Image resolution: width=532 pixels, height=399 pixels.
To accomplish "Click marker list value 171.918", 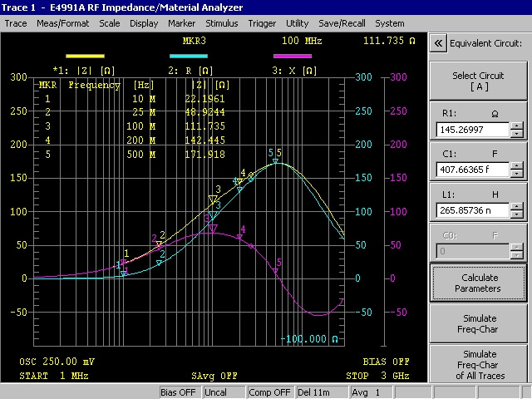I will (x=204, y=155).
